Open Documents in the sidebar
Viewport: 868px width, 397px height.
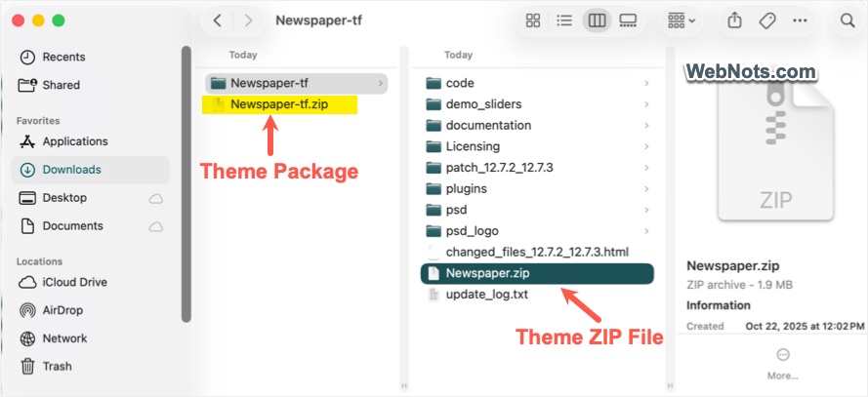pyautogui.click(x=91, y=226)
